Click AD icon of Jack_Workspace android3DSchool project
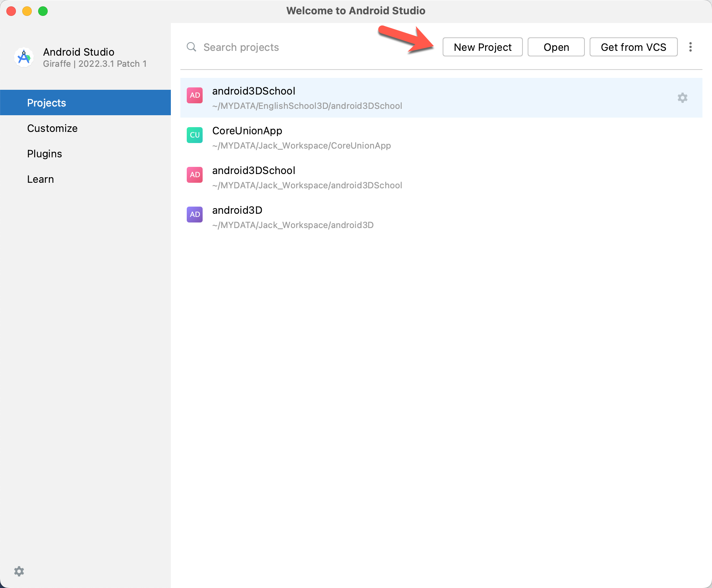 pyautogui.click(x=195, y=175)
